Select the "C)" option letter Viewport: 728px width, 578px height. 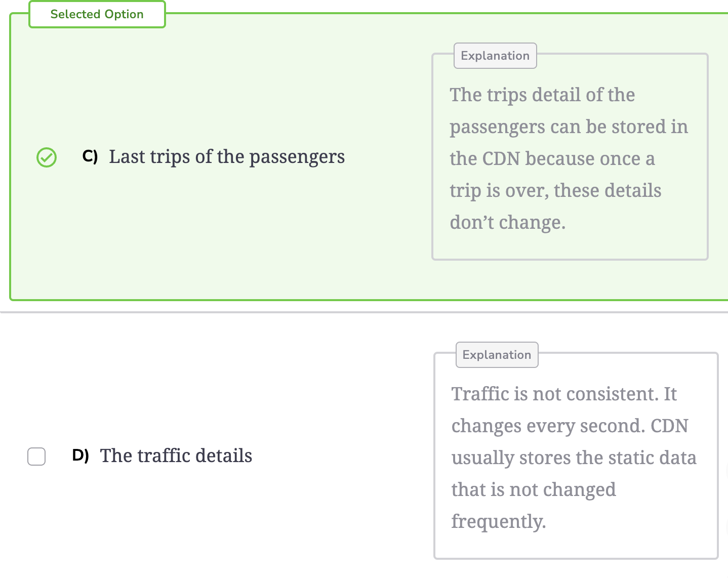(90, 156)
